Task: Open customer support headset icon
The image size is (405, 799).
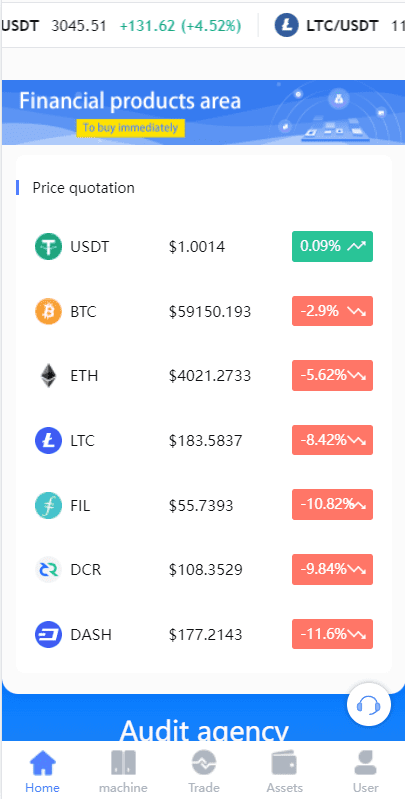Action: click(369, 705)
